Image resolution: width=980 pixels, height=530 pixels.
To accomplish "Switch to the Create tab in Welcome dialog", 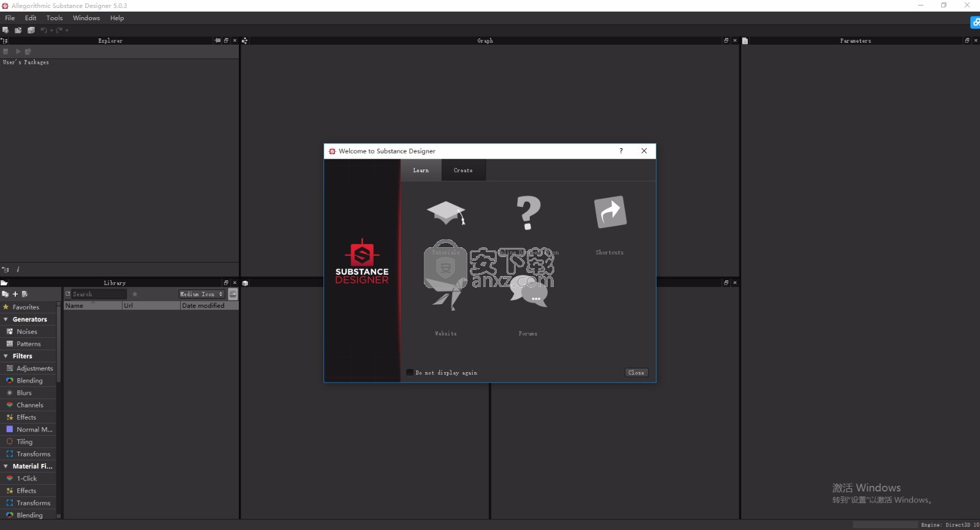I will 463,170.
